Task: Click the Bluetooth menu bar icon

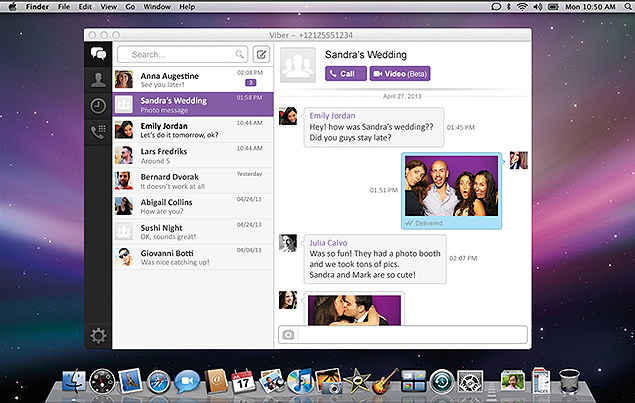Action: (x=509, y=6)
